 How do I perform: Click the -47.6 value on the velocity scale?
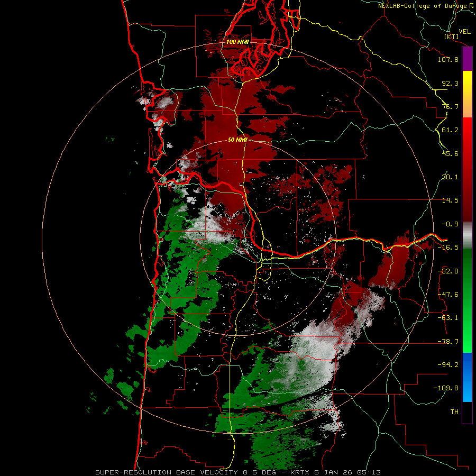[x=448, y=295]
